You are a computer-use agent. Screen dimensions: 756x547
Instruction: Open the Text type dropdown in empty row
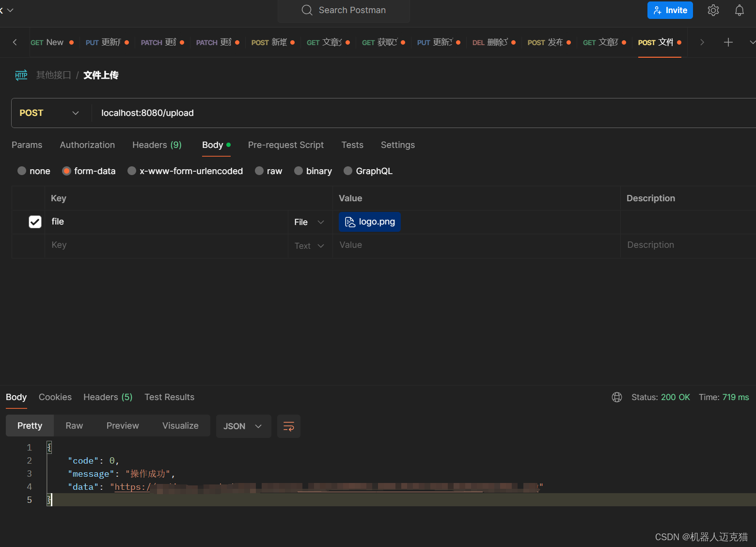tap(310, 246)
